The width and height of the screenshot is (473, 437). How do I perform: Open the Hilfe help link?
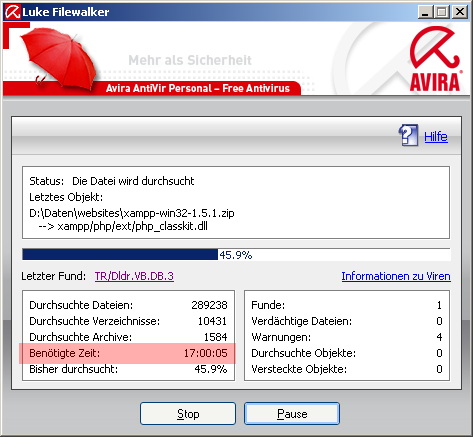[x=436, y=137]
